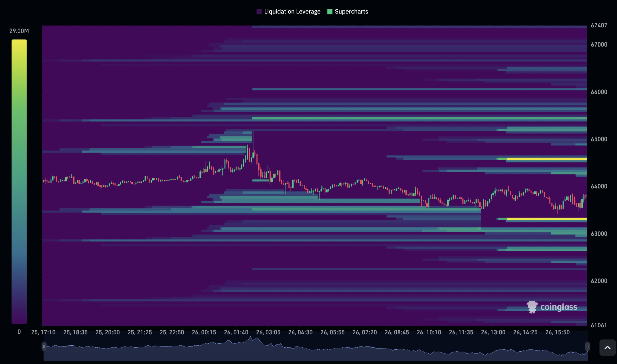617x364 pixels.
Task: Click the 26, 13:00 time axis label
Action: [493, 332]
